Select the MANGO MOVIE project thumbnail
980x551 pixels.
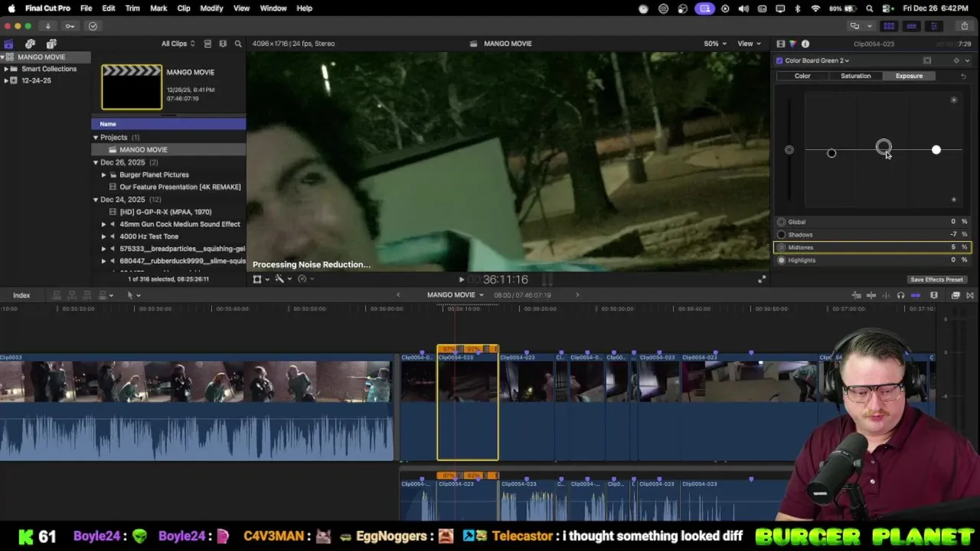(132, 87)
